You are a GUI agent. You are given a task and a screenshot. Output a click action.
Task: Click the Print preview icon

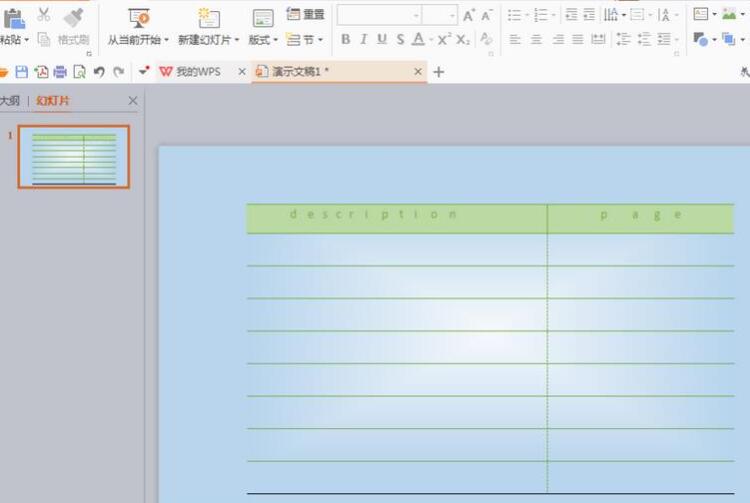pyautogui.click(x=79, y=72)
